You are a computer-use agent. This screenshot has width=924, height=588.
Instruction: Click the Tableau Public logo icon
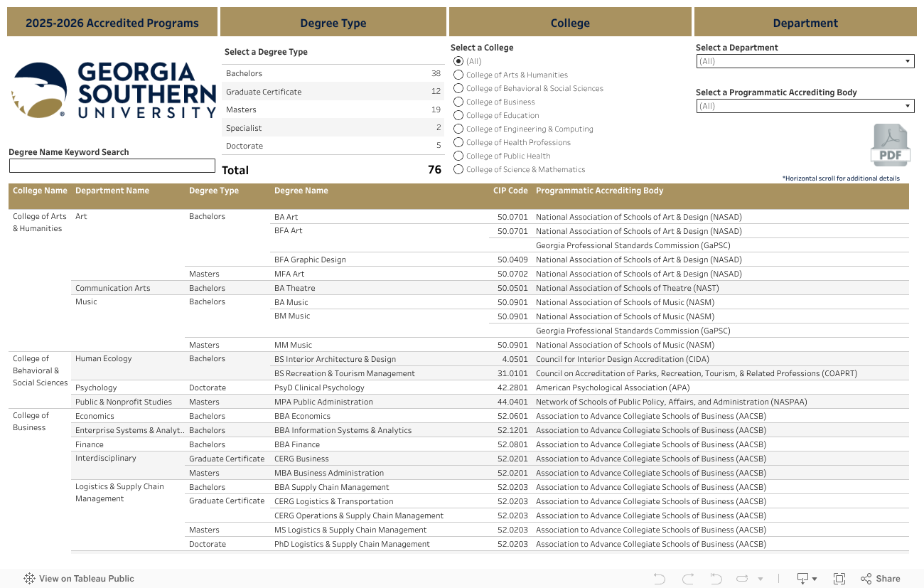click(x=30, y=579)
